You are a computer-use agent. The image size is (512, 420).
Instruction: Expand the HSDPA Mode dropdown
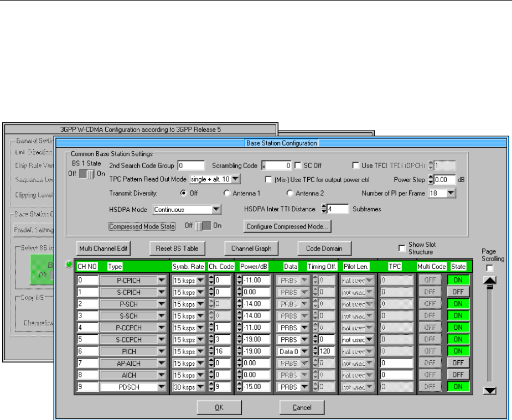tap(216, 209)
